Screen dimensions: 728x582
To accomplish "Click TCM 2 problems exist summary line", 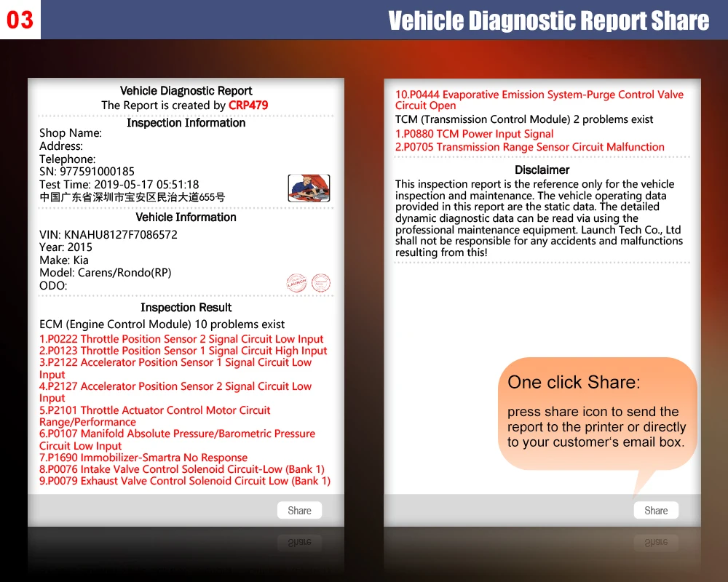I will click(524, 120).
